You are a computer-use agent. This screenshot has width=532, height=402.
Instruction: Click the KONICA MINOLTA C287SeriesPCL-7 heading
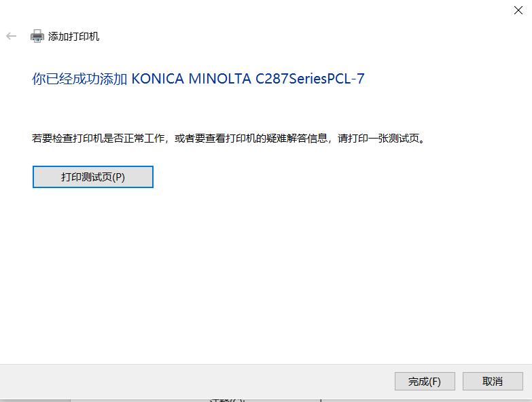(x=248, y=79)
